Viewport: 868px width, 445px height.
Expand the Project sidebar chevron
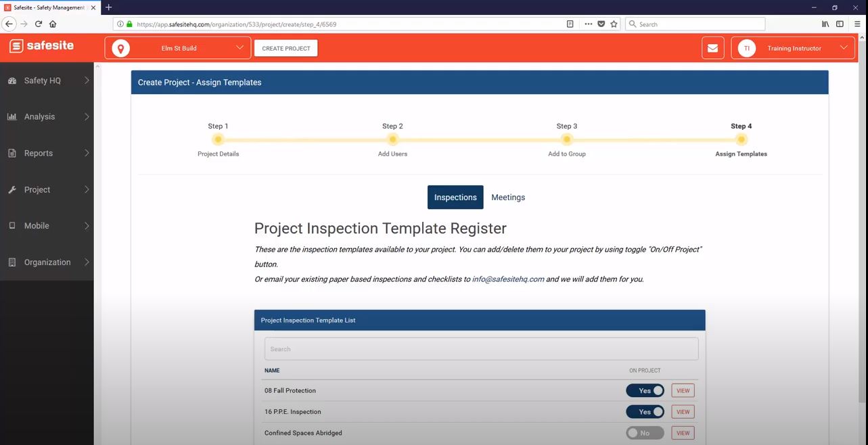pyautogui.click(x=87, y=189)
